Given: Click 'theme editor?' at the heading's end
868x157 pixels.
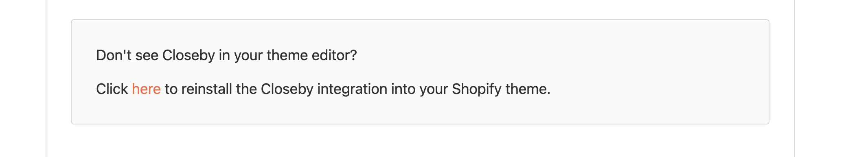Looking at the screenshot, I should point(311,55).
